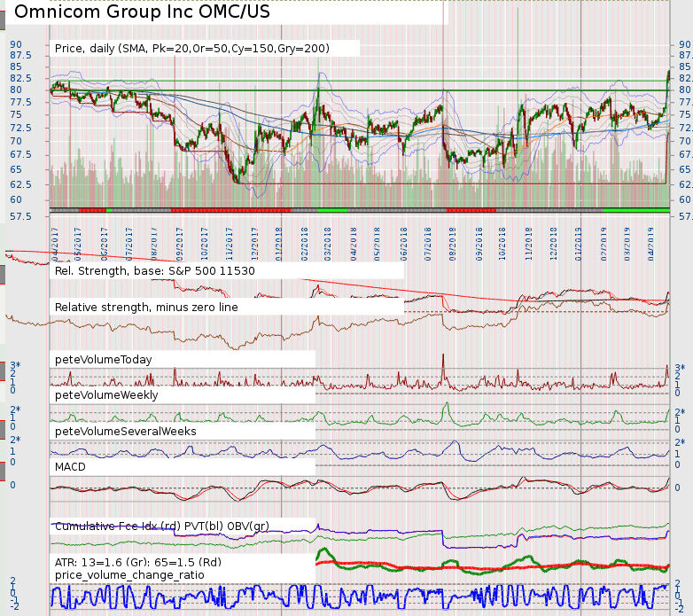
Task: Click the '05/2018' date axis label
Action: coord(377,244)
